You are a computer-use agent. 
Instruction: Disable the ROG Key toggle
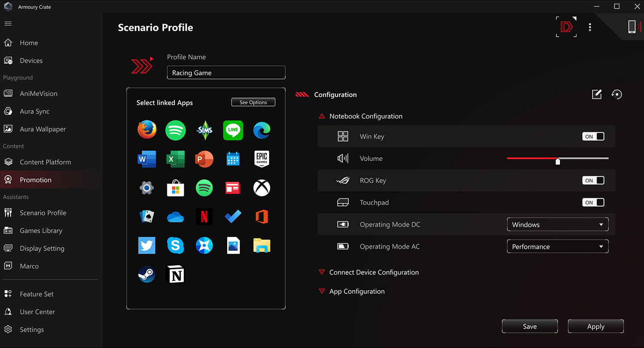593,181
